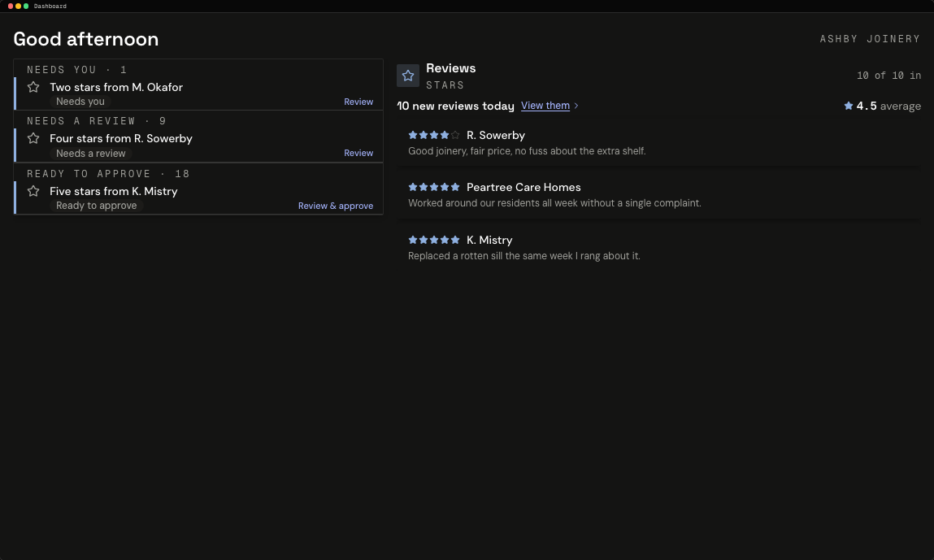The image size is (934, 560).
Task: Select the Needs you status pill
Action: pos(80,102)
